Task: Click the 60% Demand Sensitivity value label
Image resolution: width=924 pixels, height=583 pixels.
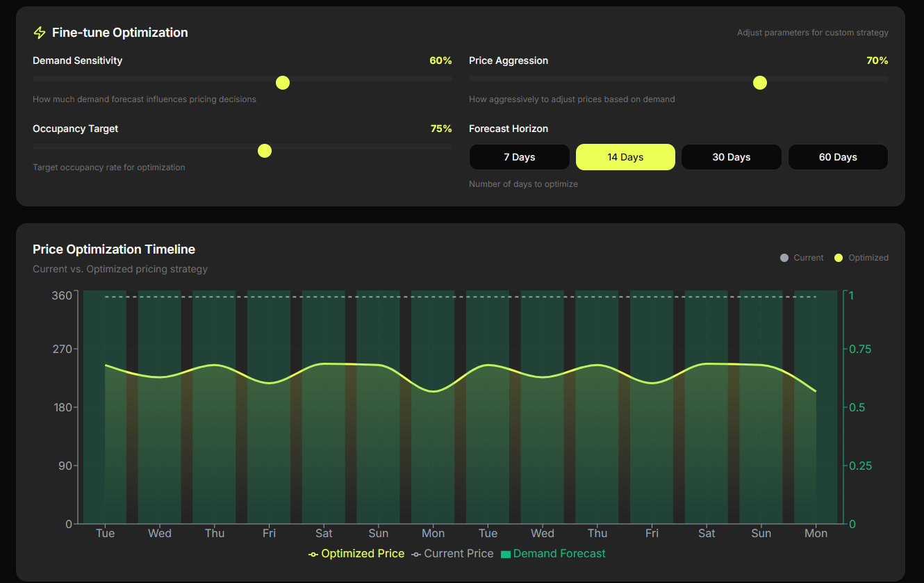Action: coord(440,60)
